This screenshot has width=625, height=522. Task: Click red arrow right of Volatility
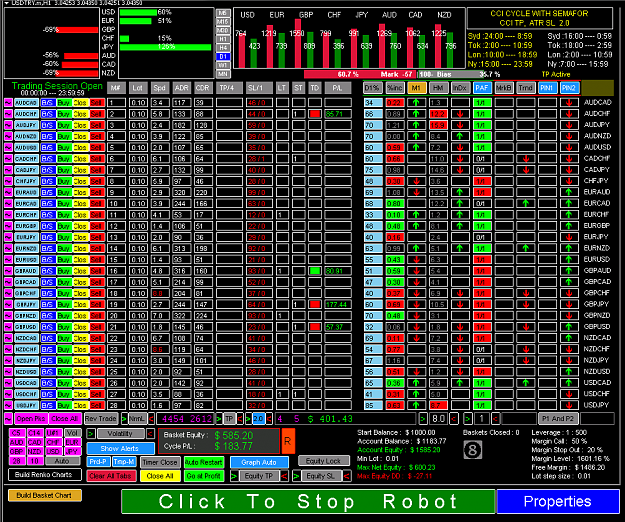pos(150,434)
